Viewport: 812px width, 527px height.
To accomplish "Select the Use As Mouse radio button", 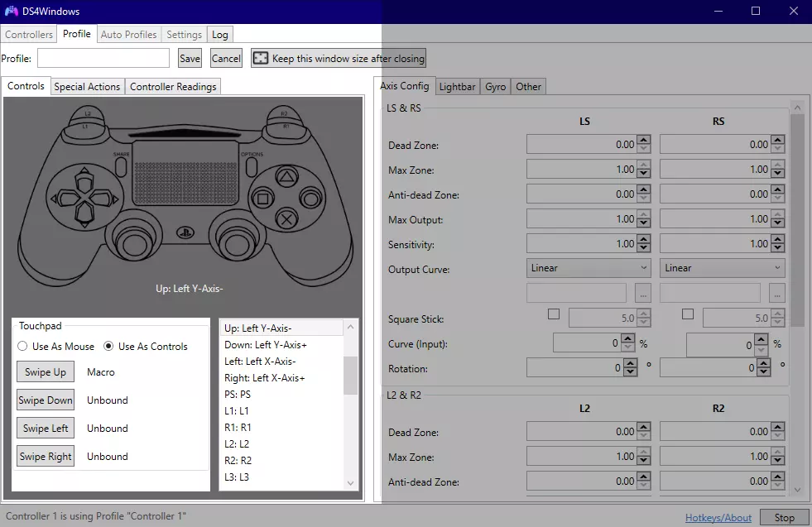I will [x=23, y=347].
